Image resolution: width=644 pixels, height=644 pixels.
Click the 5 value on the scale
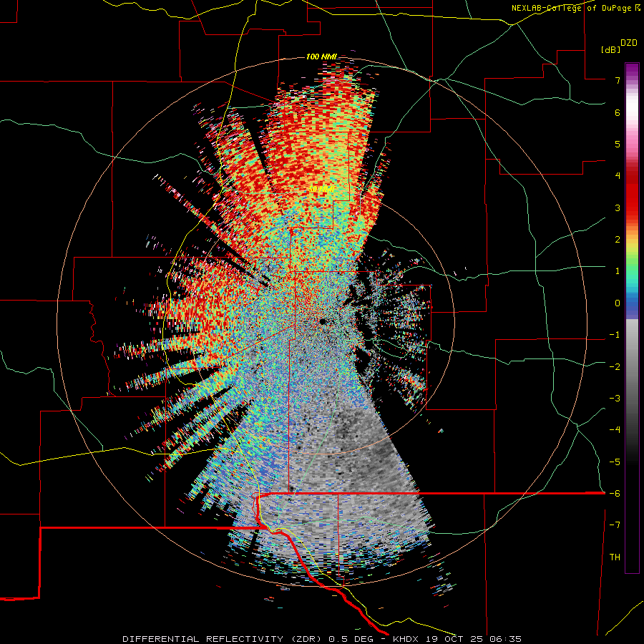[x=618, y=144]
